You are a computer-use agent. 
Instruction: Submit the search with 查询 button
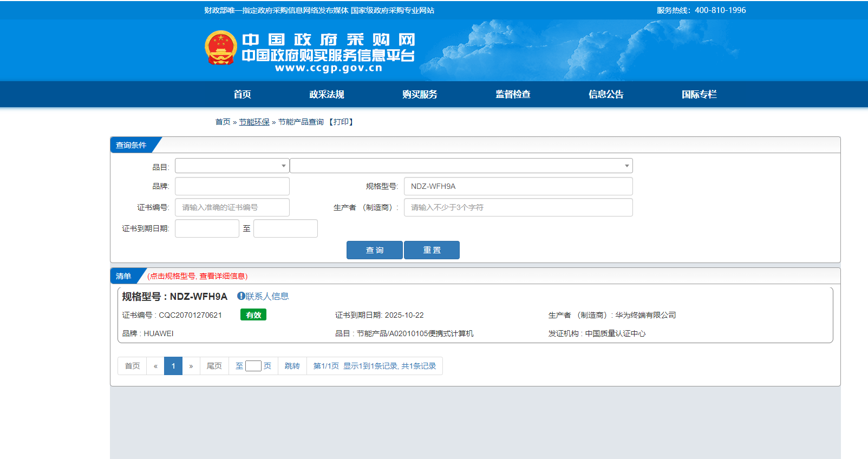click(x=375, y=250)
